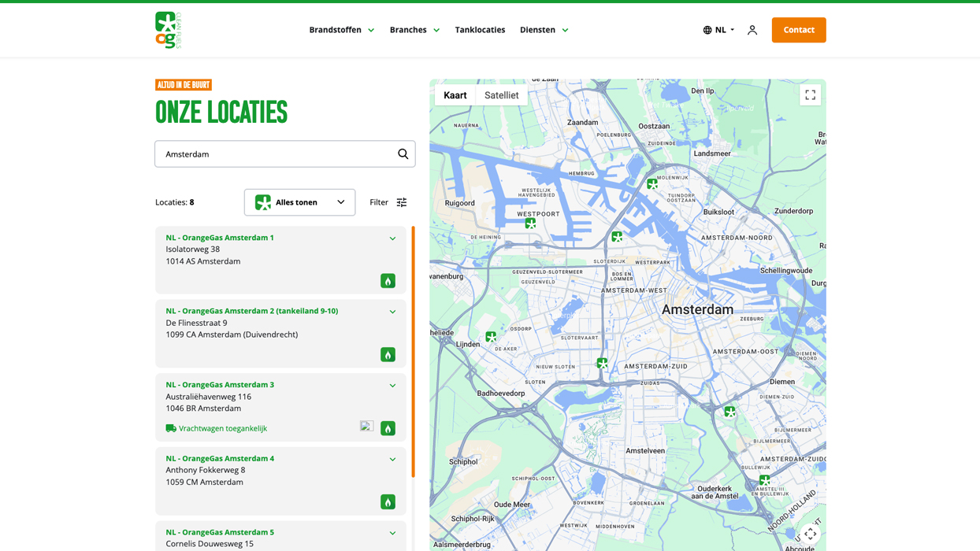Click the Alles tonen logo icon
Screen dimensions: 980x551
(263, 202)
